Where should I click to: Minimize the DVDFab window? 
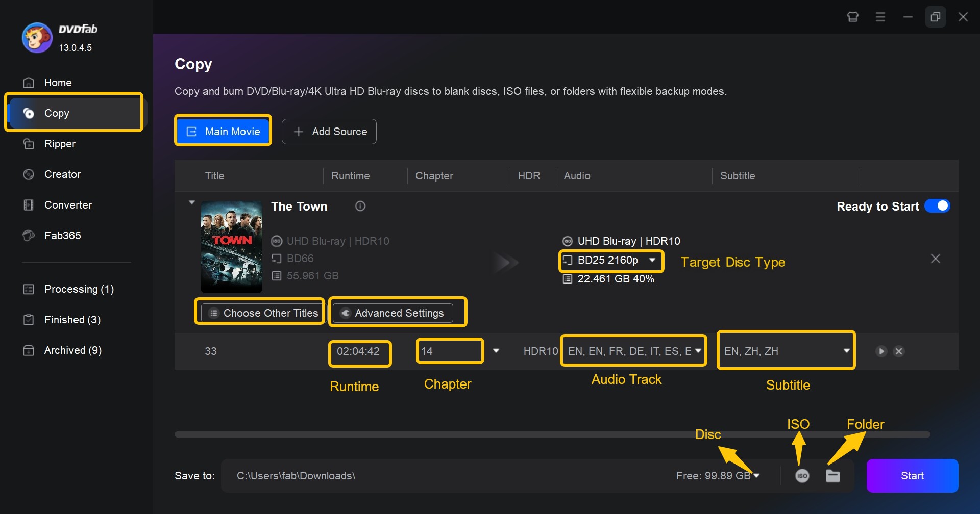click(x=908, y=17)
